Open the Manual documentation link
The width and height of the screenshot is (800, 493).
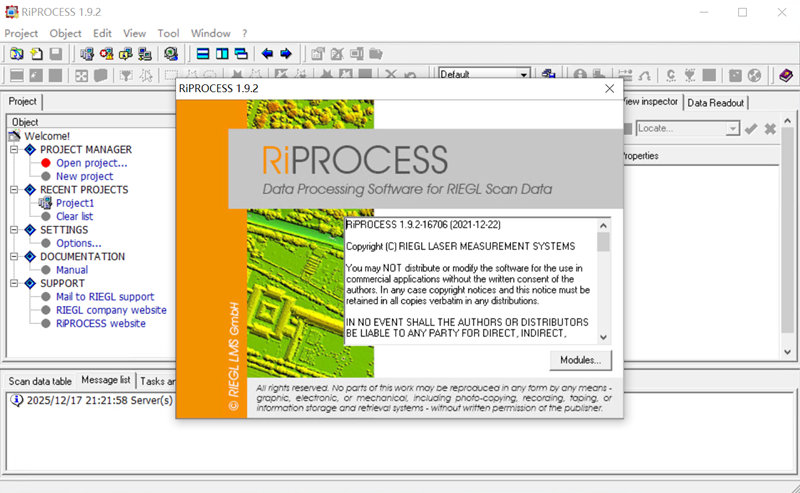coord(72,269)
